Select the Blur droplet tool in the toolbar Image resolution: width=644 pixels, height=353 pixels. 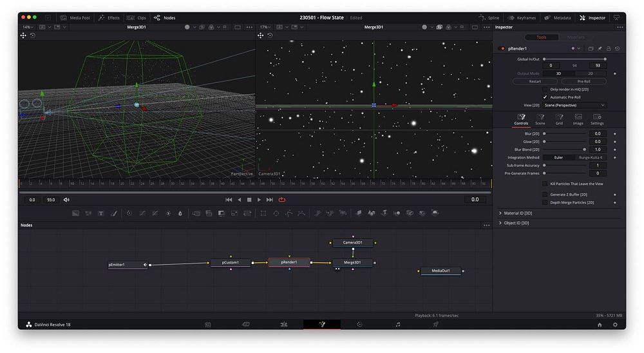[x=180, y=213]
